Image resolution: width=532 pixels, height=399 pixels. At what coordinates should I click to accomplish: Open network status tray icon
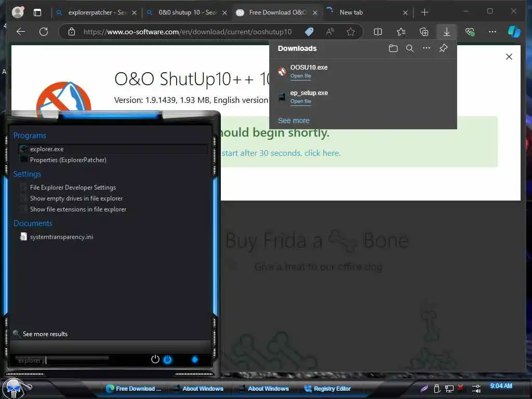(x=449, y=389)
